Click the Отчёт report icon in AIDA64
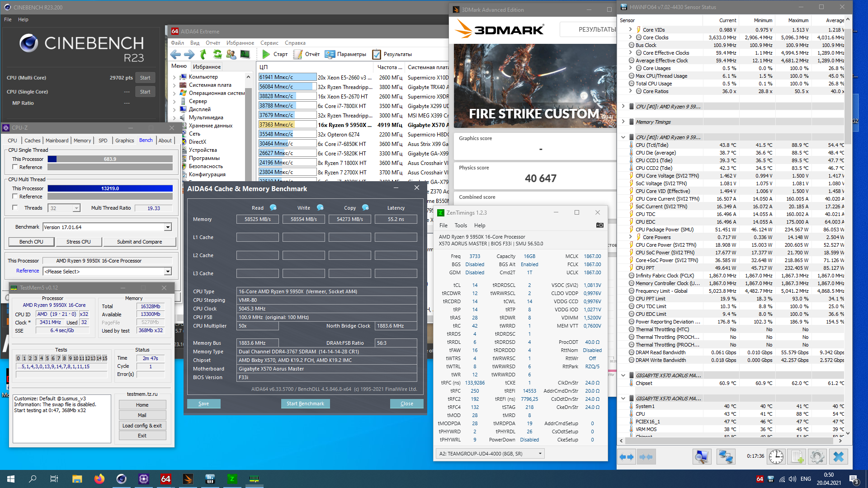 [298, 54]
